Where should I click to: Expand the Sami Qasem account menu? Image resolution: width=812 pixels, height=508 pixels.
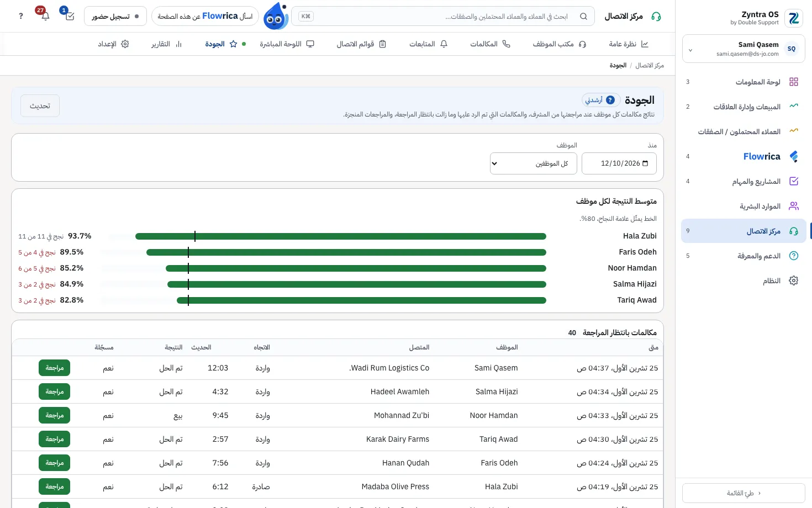coord(744,49)
